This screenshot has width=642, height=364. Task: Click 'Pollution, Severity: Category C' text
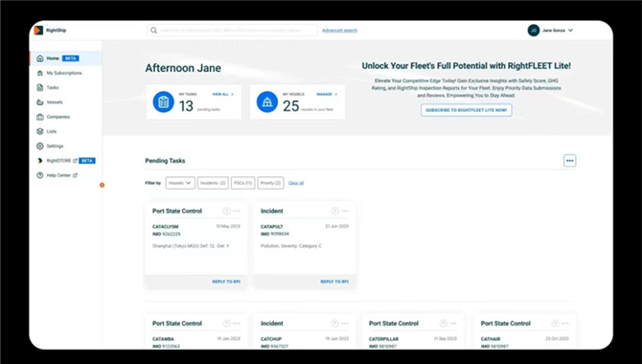(291, 246)
